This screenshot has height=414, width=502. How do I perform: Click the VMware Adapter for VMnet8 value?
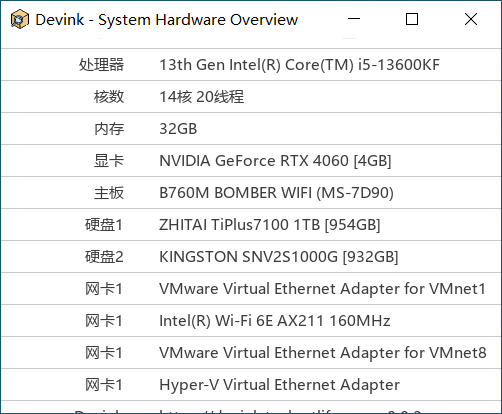(x=323, y=353)
